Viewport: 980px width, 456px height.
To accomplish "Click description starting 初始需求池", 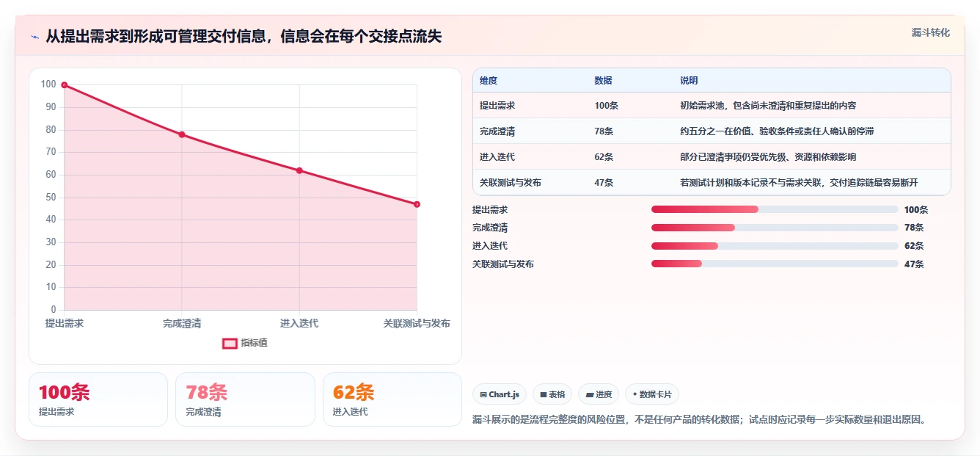I will point(768,106).
